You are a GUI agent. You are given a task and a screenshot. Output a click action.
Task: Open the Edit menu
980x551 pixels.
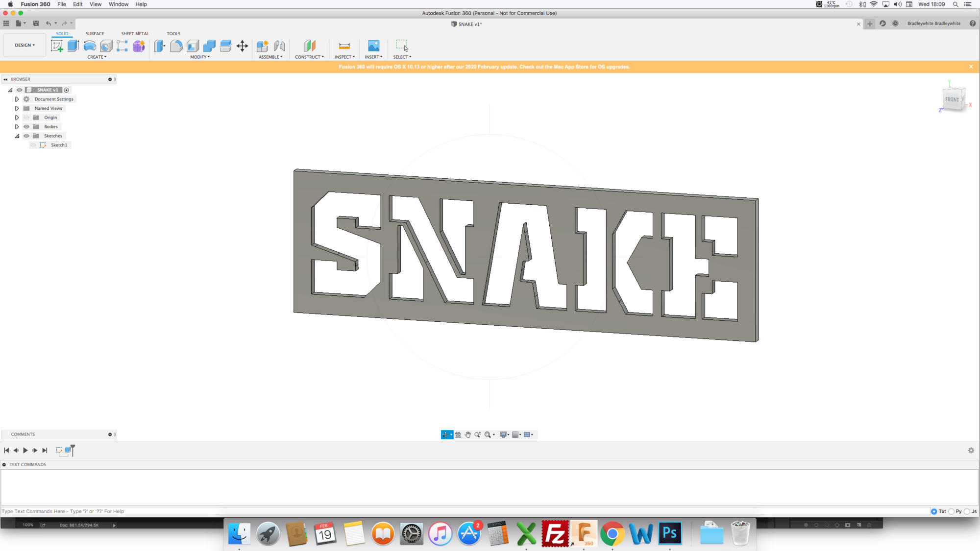[78, 4]
